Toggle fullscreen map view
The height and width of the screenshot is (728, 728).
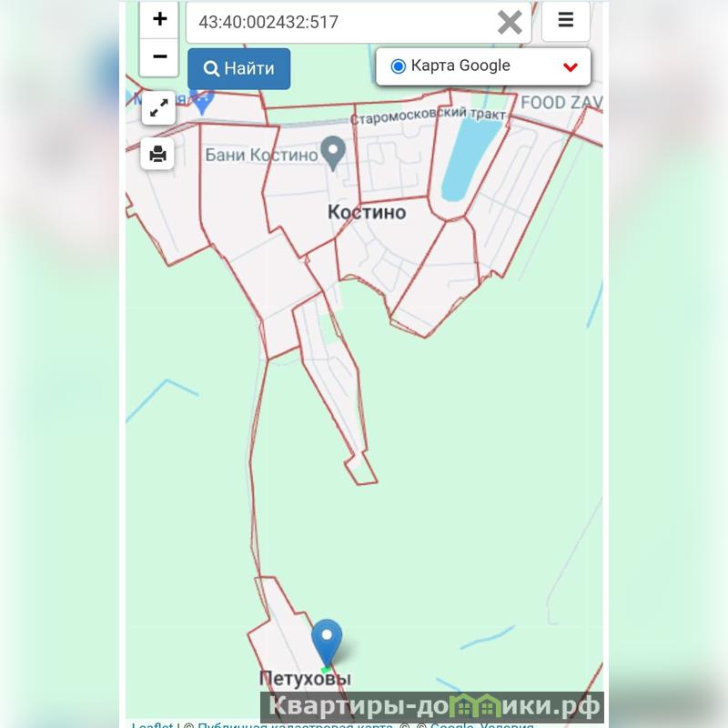tap(158, 108)
